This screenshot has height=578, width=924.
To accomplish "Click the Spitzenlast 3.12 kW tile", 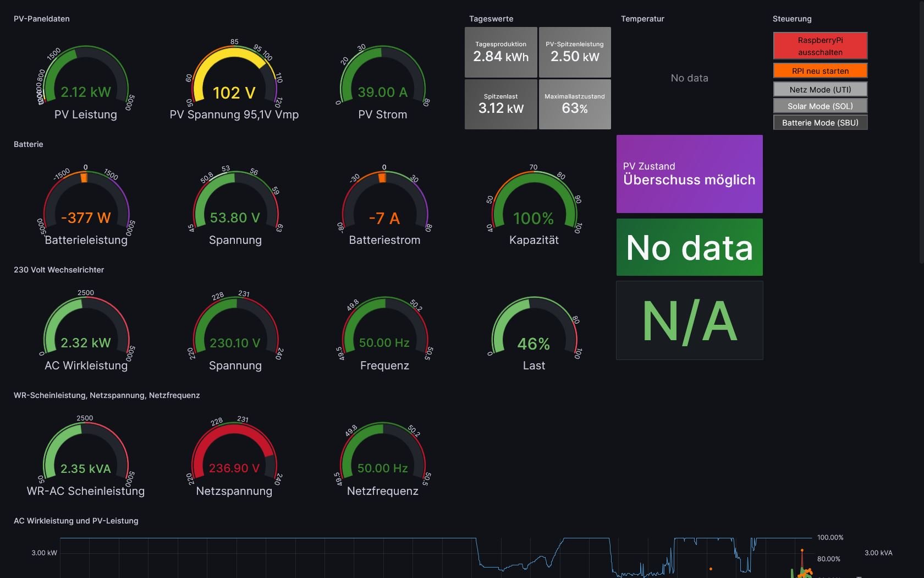I will click(501, 104).
